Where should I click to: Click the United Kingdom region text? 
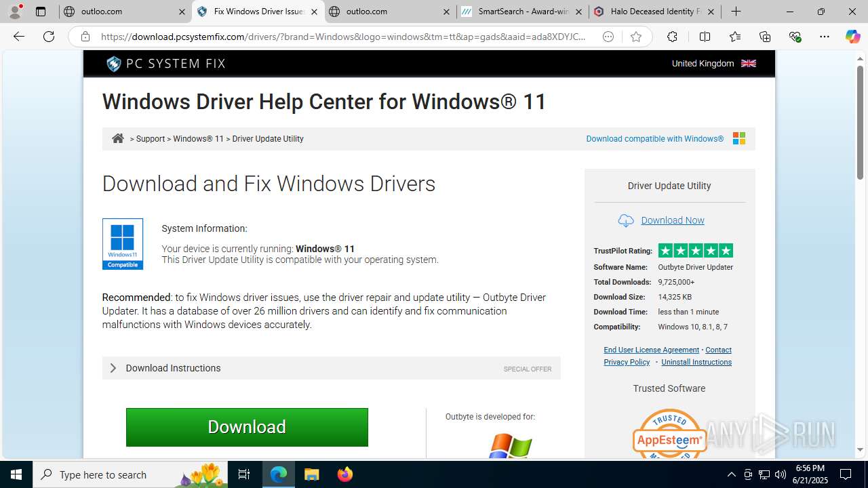point(703,63)
